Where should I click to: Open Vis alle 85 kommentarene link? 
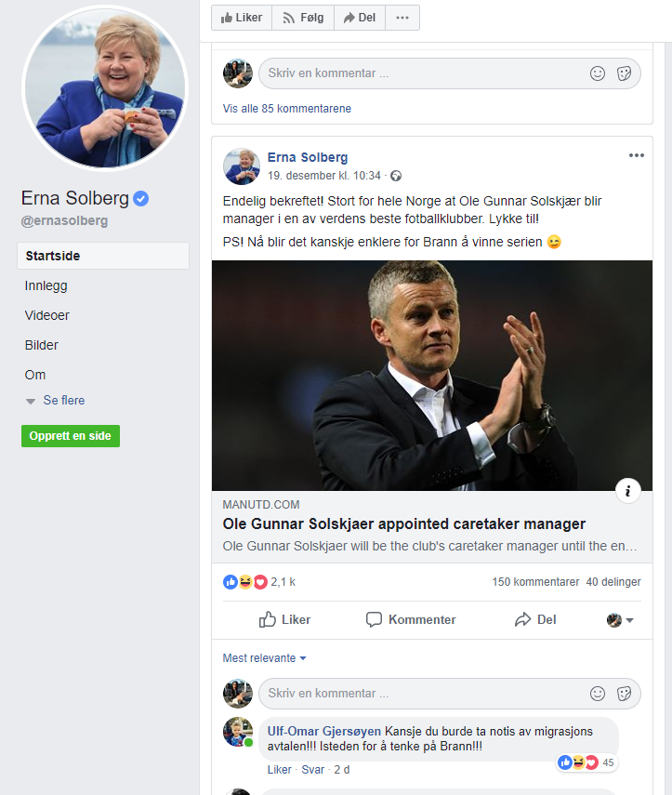coord(287,109)
